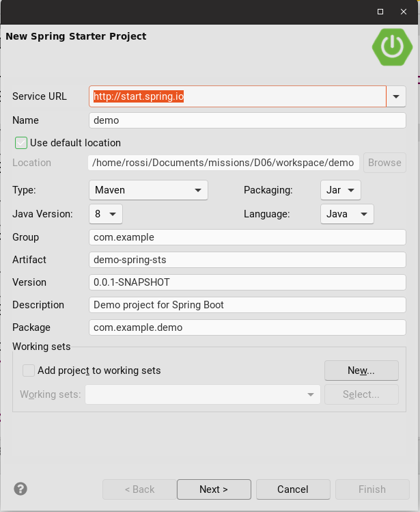Click the Spring Boot power logo icon
The image size is (420, 512).
coord(391,46)
